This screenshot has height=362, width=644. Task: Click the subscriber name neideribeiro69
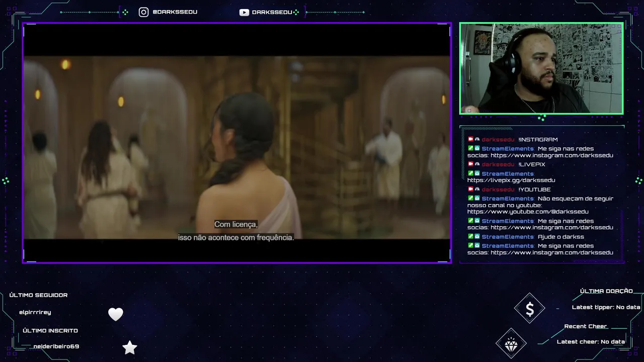click(56, 346)
